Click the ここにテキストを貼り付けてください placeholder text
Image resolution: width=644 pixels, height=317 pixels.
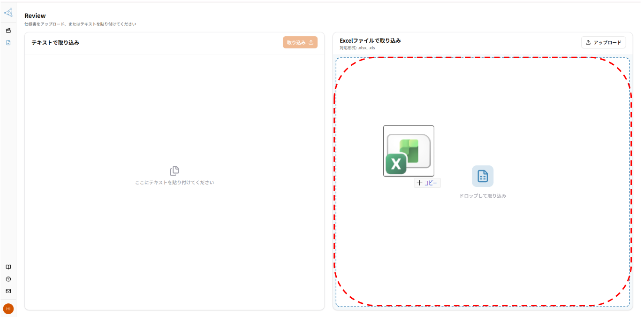(174, 182)
